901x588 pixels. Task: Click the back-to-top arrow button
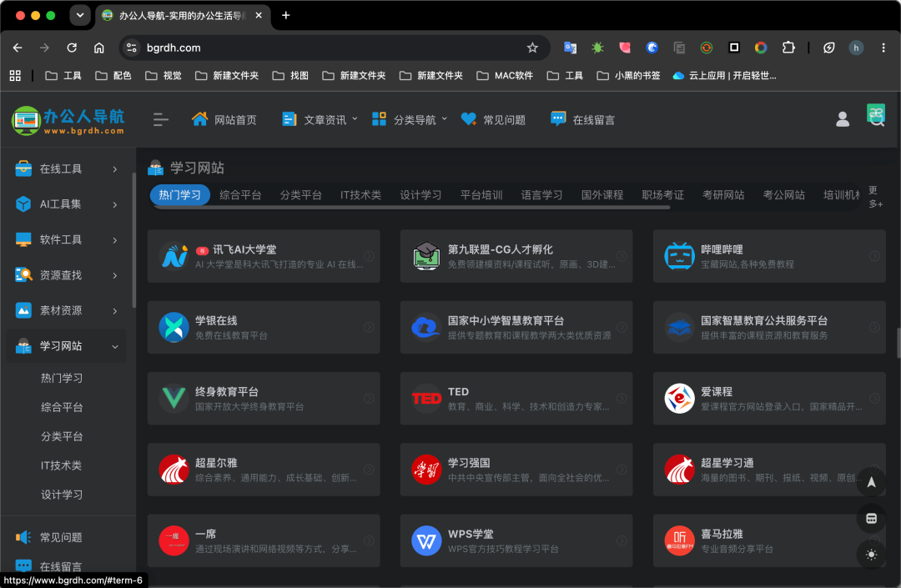click(871, 482)
